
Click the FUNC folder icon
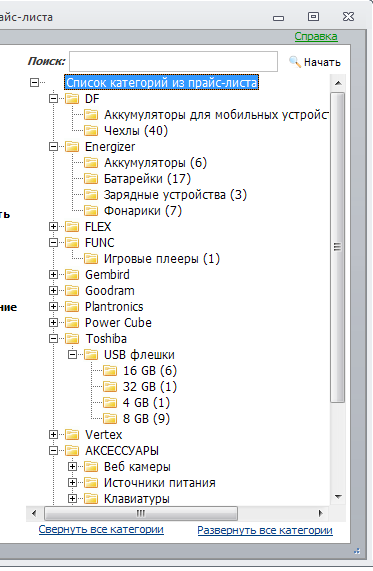point(72,243)
